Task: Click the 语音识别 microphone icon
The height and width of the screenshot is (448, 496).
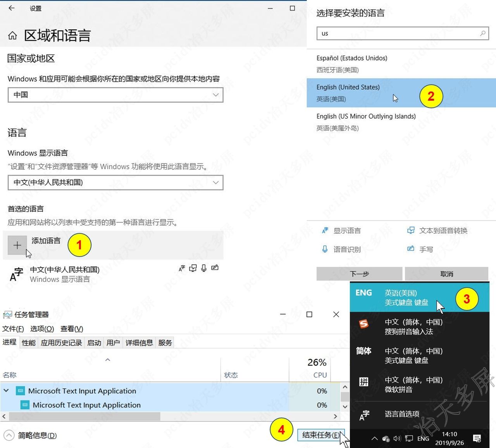Action: (x=325, y=249)
